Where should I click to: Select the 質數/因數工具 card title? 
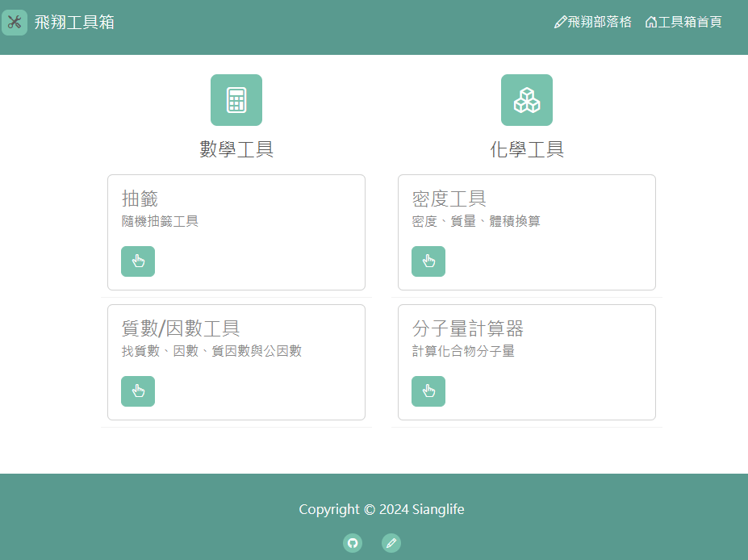181,328
